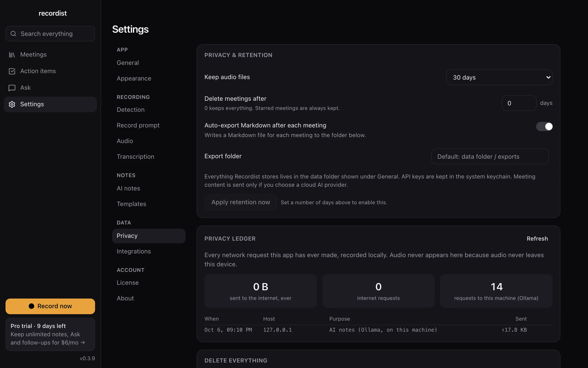Click the arrow in the Pro trial card
588x368 pixels.
click(x=83, y=342)
